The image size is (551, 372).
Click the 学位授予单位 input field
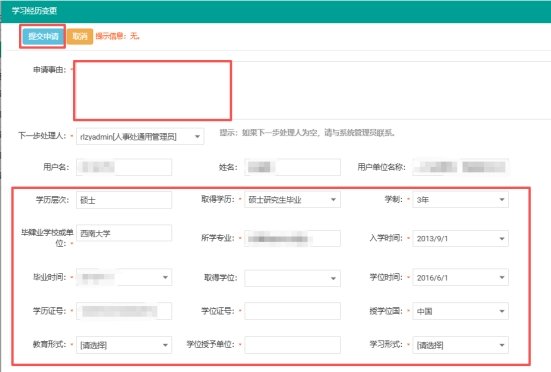click(x=292, y=345)
